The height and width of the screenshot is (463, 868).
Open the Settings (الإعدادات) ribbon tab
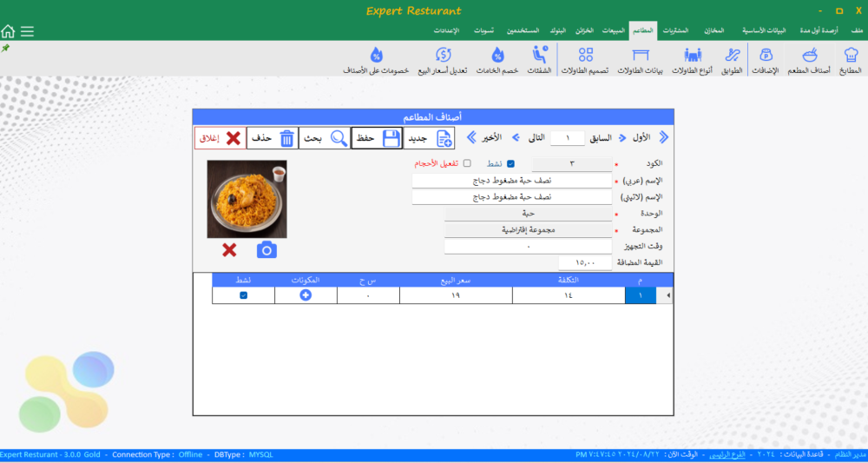[446, 30]
